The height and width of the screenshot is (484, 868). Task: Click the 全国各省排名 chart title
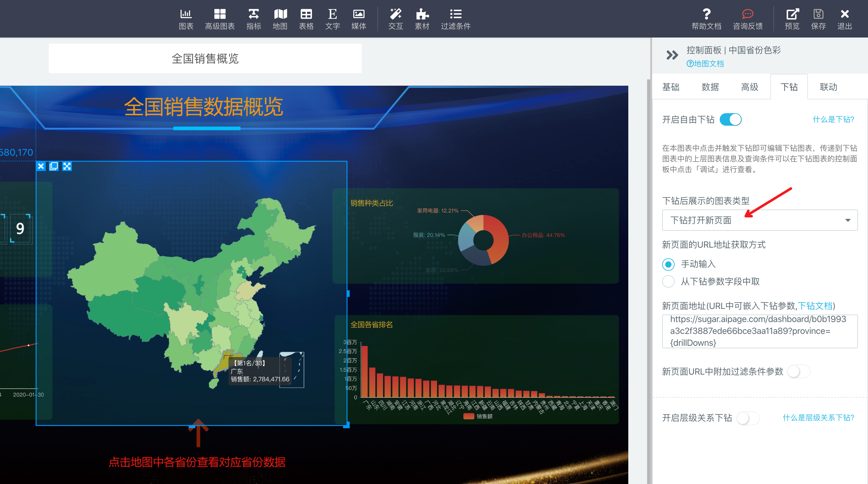[372, 325]
